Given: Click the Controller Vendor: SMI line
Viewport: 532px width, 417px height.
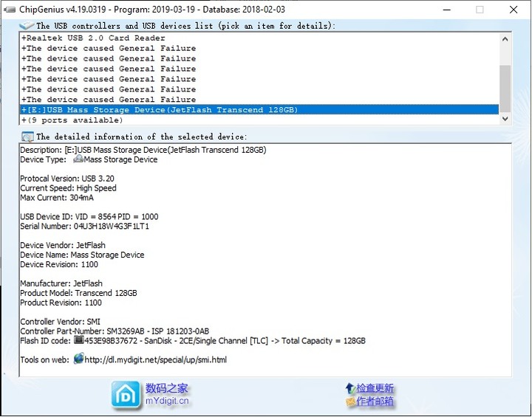Looking at the screenshot, I should (x=60, y=321).
